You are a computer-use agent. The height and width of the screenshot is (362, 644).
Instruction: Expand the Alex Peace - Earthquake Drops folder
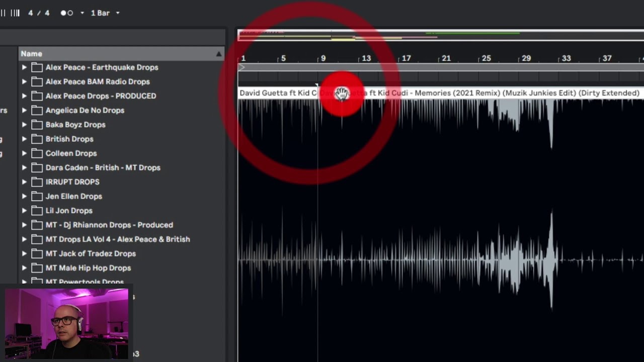coord(24,67)
